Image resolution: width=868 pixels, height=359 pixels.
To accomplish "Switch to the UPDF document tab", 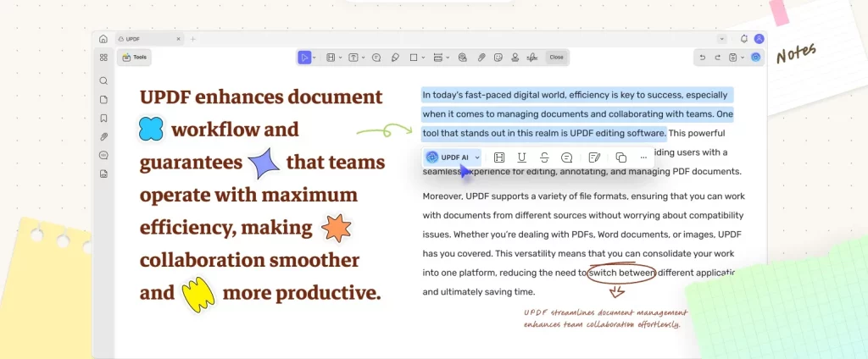I will pyautogui.click(x=148, y=39).
